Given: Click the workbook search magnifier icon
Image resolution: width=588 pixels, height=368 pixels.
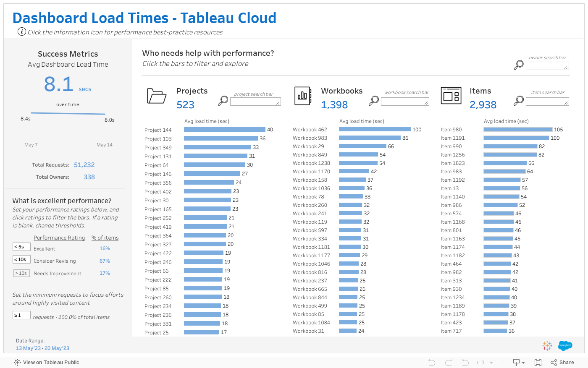Looking at the screenshot, I should [x=373, y=101].
